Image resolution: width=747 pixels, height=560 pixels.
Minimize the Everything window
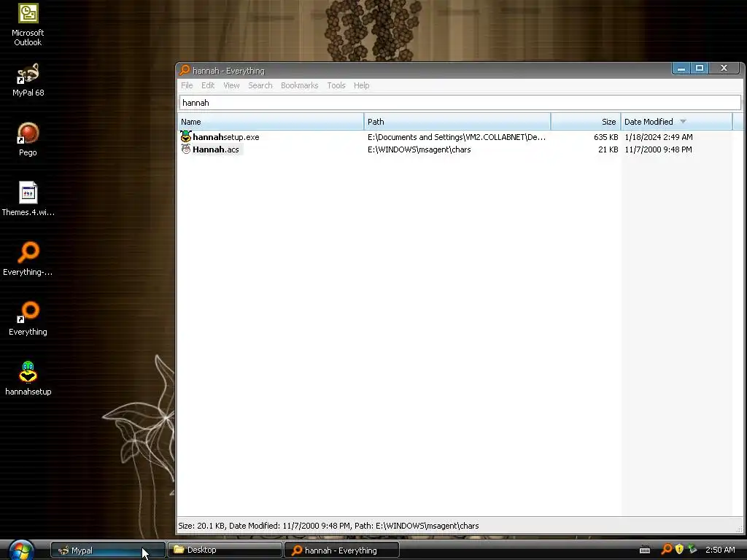(x=681, y=68)
